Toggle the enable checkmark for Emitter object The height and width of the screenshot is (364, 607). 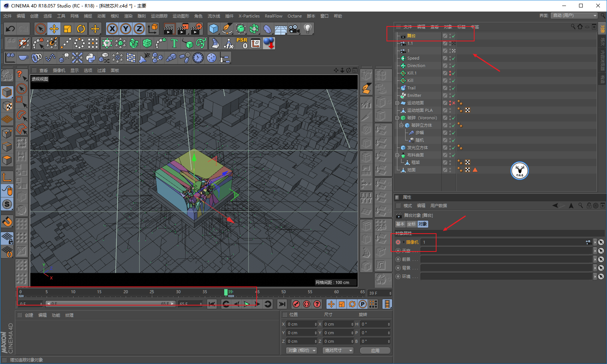pyautogui.click(x=454, y=95)
